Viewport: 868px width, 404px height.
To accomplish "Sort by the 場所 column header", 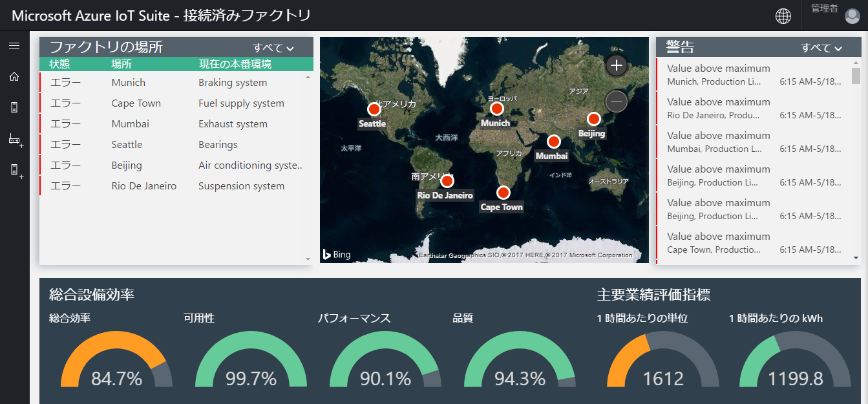I will pyautogui.click(x=122, y=64).
